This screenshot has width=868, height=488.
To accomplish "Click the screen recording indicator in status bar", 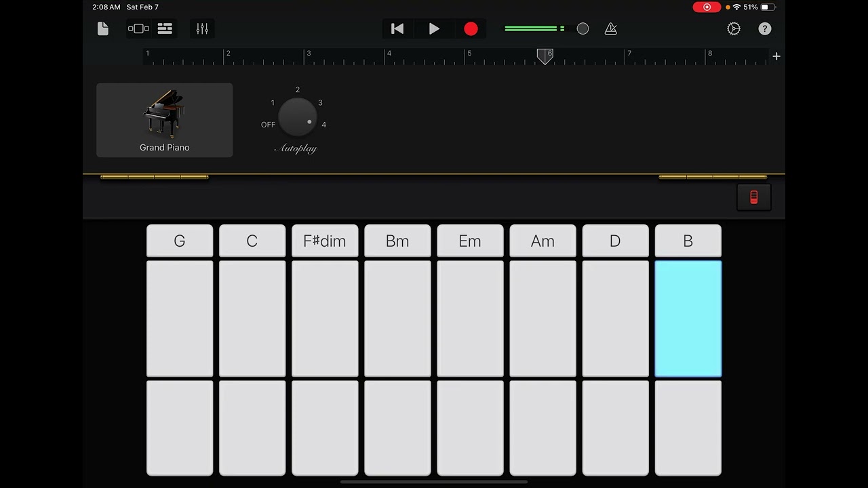I will (x=707, y=7).
